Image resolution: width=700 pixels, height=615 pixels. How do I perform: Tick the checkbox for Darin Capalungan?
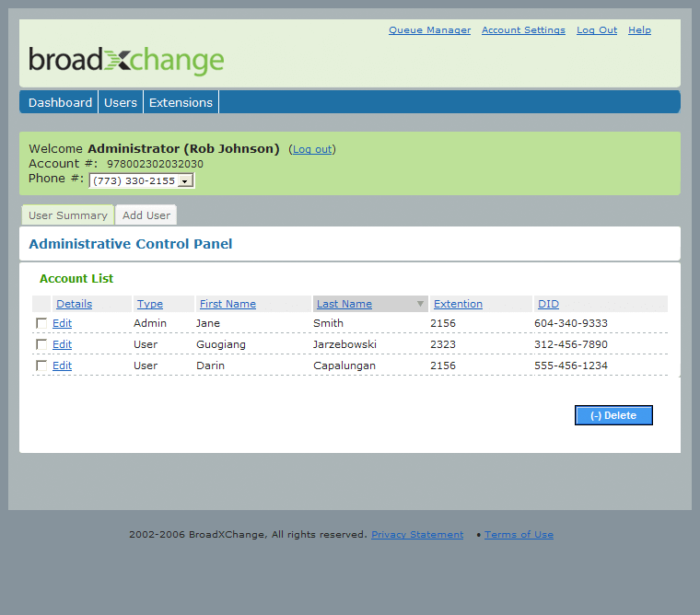[41, 366]
